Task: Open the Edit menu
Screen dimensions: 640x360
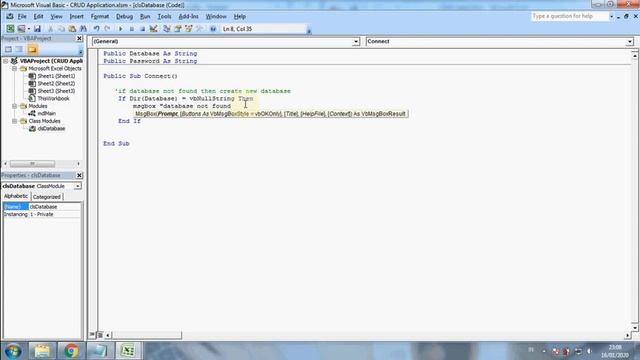Action: (38, 16)
